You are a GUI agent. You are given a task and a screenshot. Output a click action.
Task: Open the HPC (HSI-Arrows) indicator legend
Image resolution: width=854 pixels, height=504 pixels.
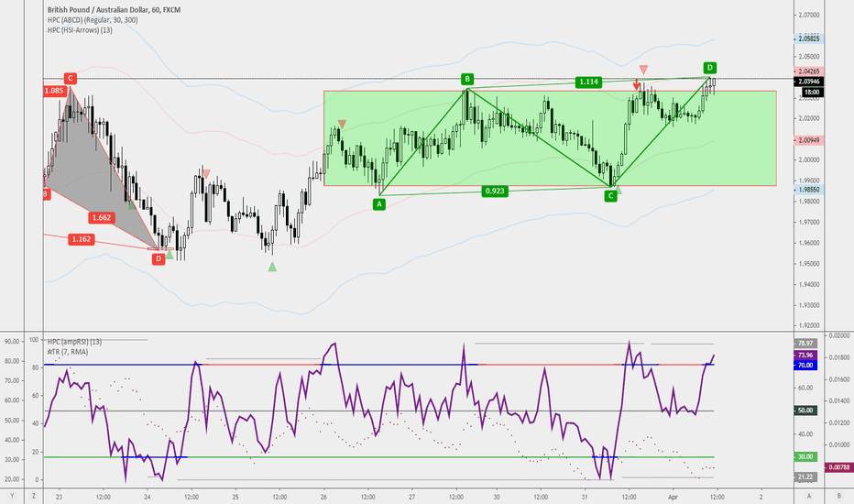[80, 30]
